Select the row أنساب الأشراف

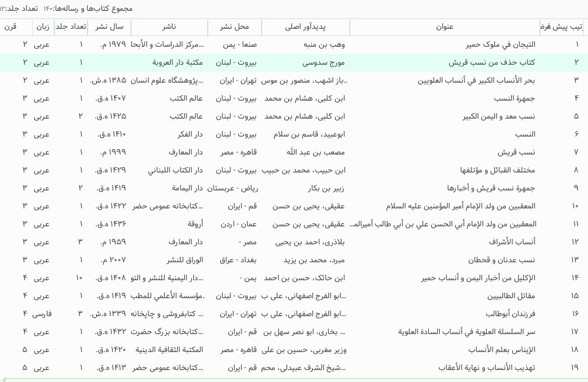[x=294, y=242]
